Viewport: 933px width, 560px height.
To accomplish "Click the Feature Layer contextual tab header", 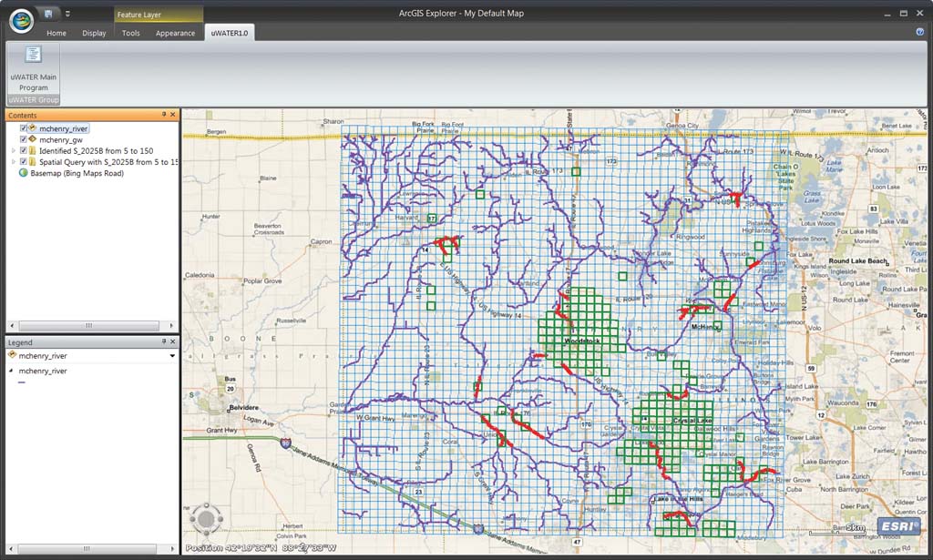I will coord(159,15).
